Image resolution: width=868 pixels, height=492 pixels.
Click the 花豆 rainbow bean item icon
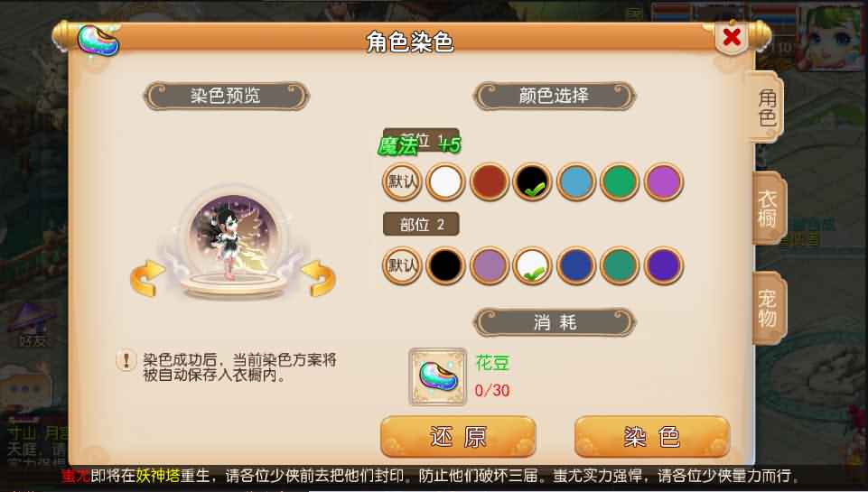pyautogui.click(x=438, y=376)
